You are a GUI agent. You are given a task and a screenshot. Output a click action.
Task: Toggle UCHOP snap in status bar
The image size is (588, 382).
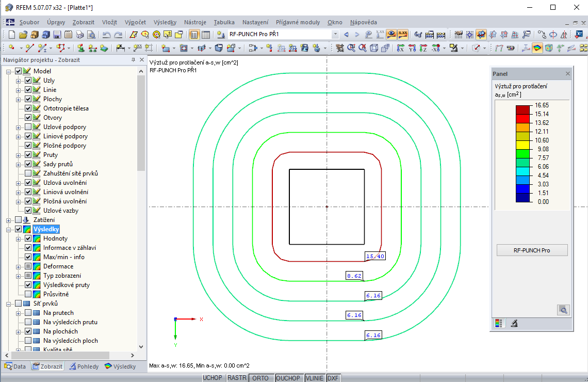tap(213, 378)
